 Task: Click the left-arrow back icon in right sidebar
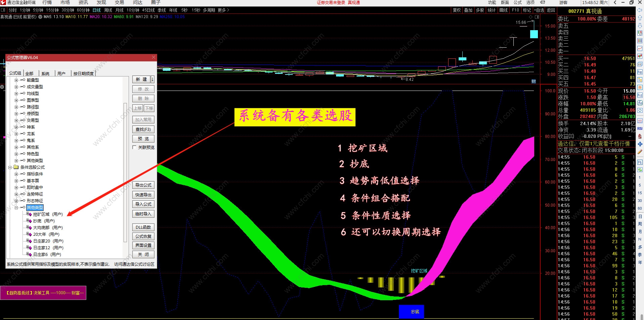pos(640,10)
